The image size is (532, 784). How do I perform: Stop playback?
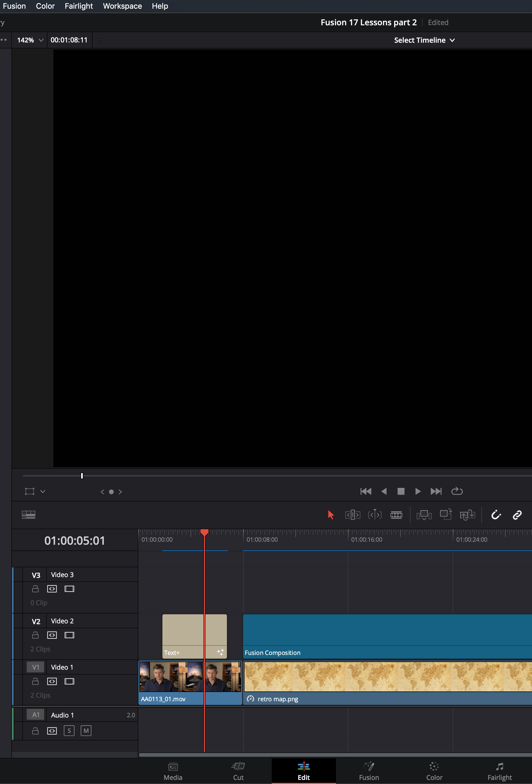click(x=401, y=491)
